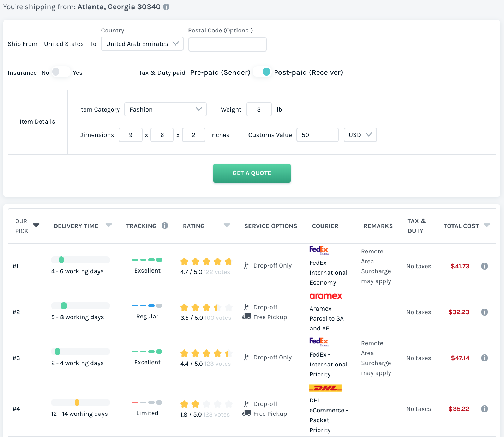The image size is (504, 437).
Task: Click star rating for 4.7 / 5.0 row
Action: 206,262
